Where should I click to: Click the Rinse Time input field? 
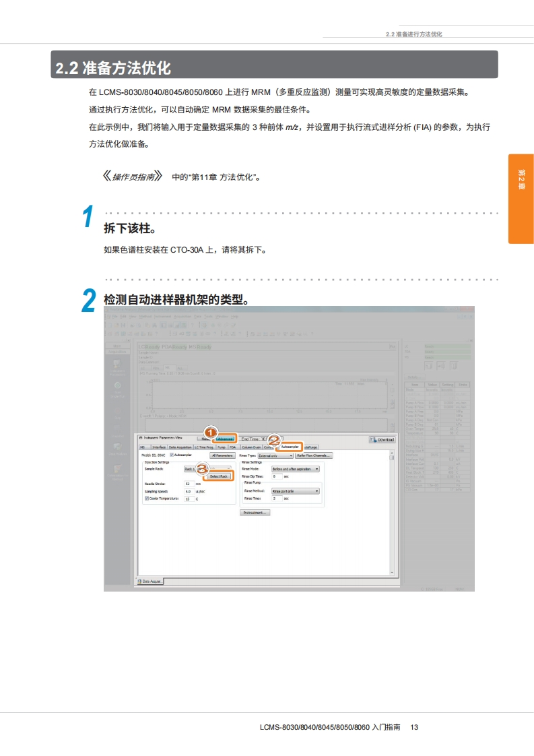[x=276, y=499]
